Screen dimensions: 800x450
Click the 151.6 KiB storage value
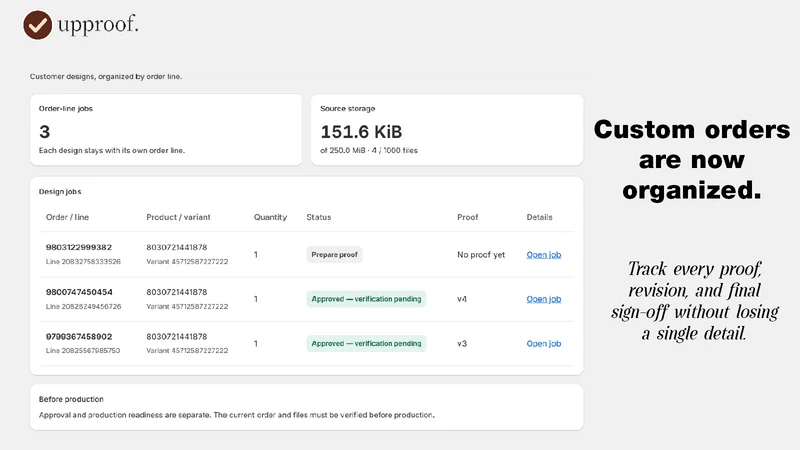361,132
